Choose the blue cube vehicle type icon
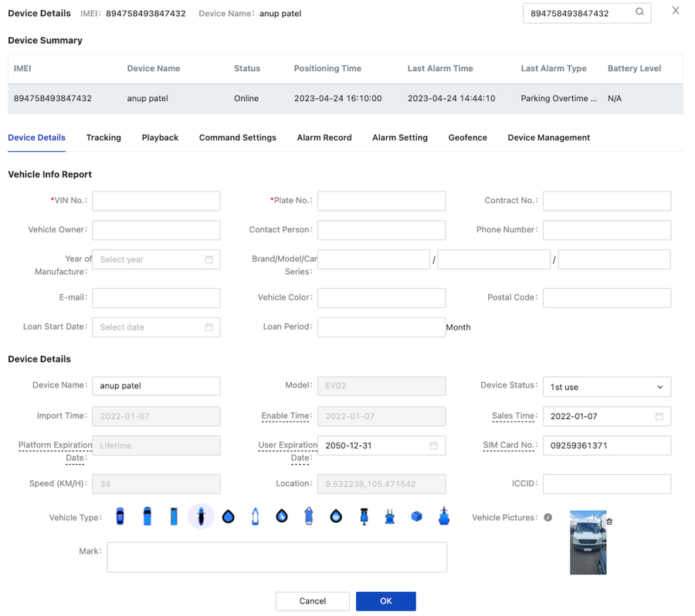The height and width of the screenshot is (616, 695). 417,516
